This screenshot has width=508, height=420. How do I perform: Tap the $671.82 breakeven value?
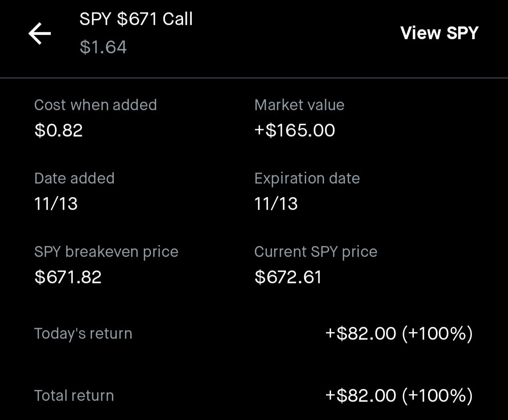(68, 277)
